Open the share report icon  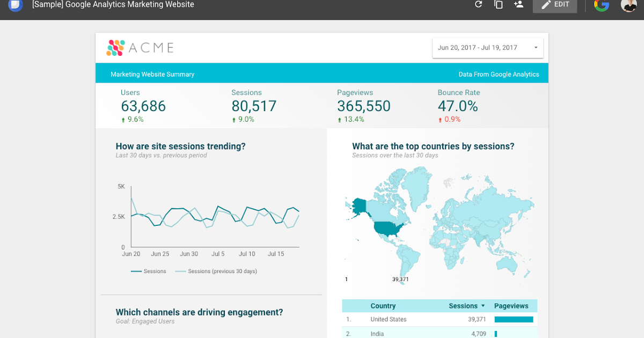518,4
